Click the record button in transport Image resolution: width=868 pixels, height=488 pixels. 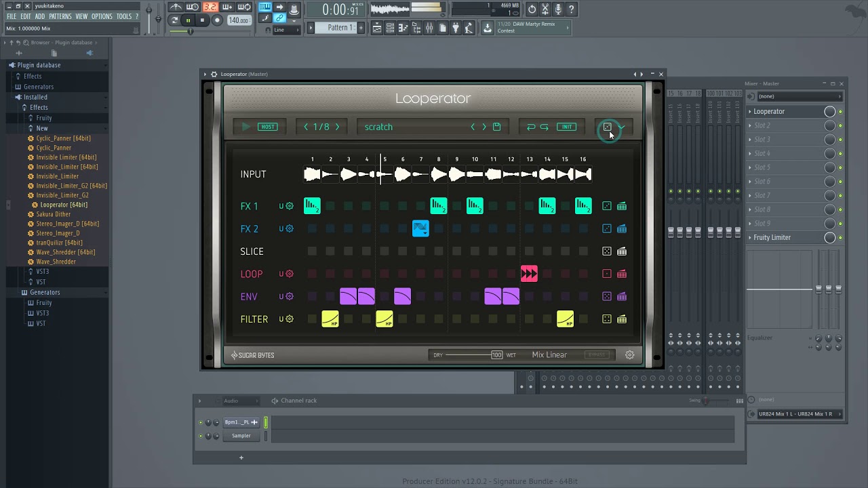[217, 20]
